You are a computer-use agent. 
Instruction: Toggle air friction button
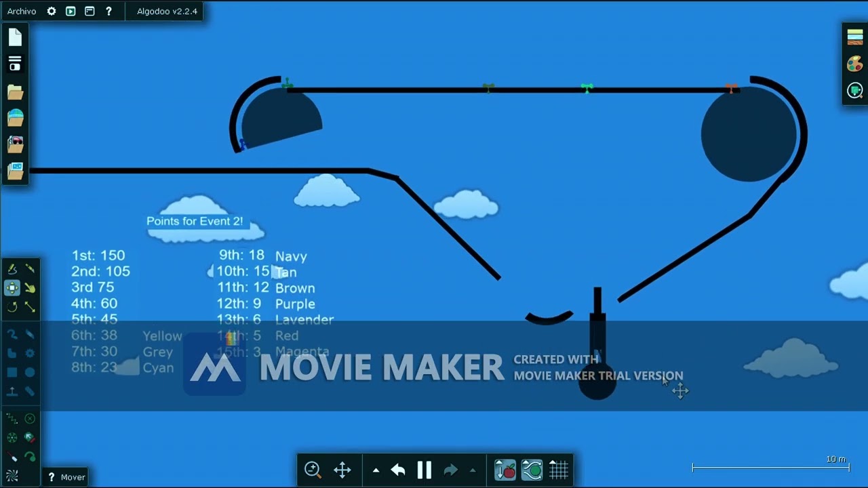point(532,470)
